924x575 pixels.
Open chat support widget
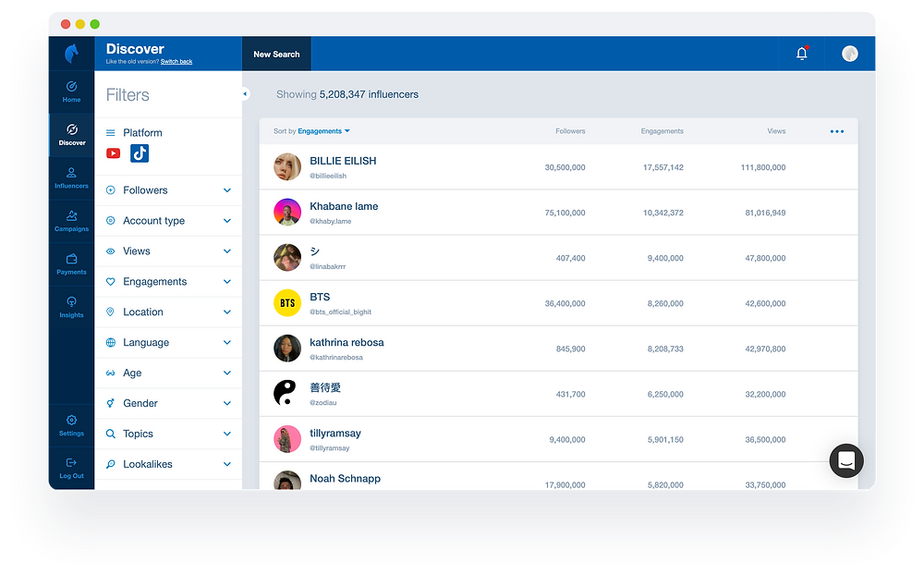[x=846, y=460]
